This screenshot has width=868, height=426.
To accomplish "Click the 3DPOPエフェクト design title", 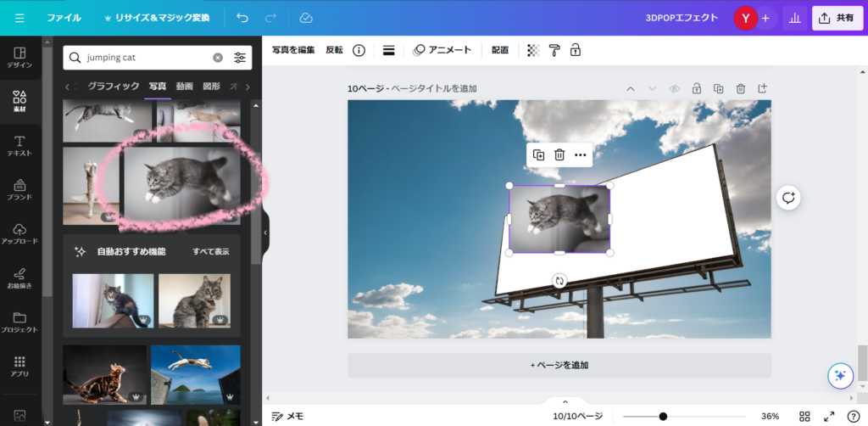I will coord(682,18).
